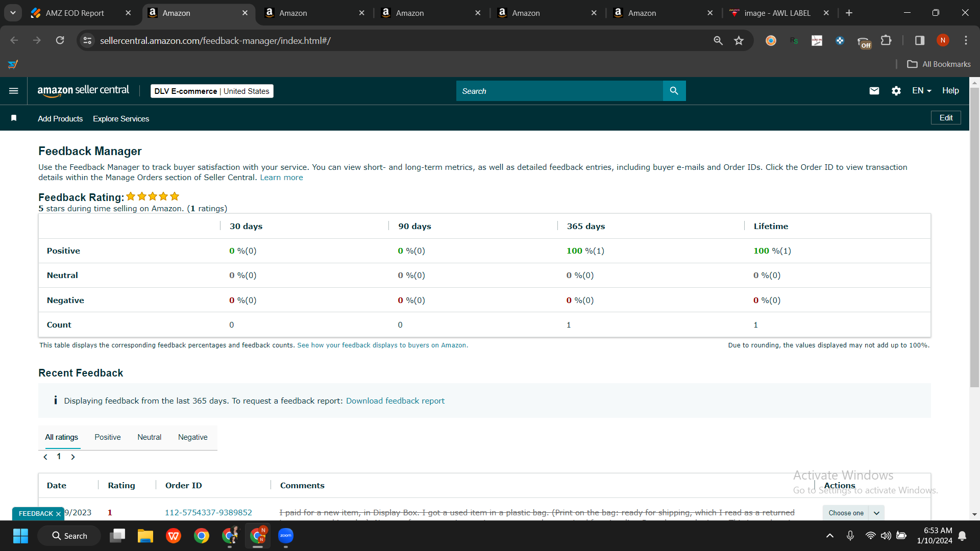Screen dimensions: 980x551
Task: Open See how your feedback displays link
Action: point(382,345)
